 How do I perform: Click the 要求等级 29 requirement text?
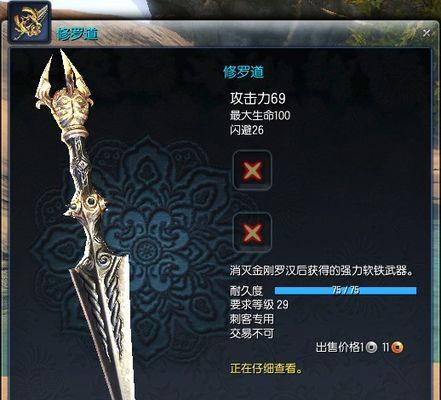click(x=259, y=305)
